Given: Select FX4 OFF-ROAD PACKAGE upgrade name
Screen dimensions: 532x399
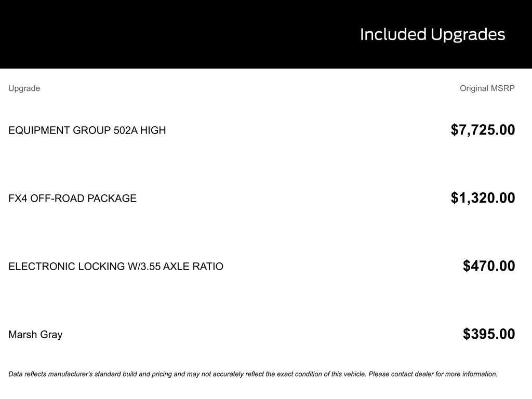Looking at the screenshot, I should point(72,198).
